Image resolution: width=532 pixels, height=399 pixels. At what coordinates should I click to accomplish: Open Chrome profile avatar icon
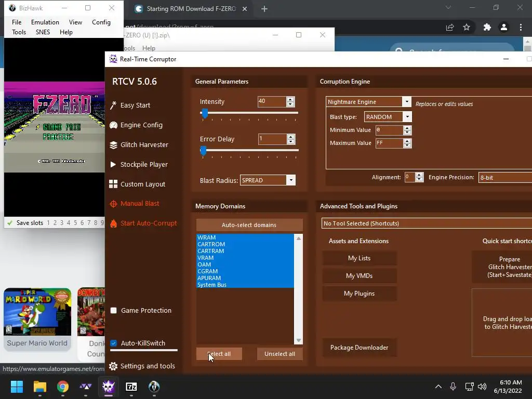(504, 27)
